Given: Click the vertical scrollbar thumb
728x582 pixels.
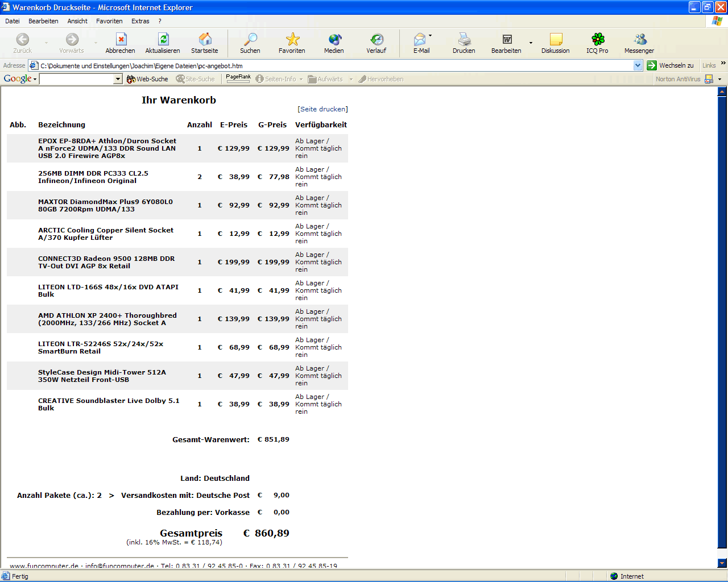Looking at the screenshot, I should point(722,321).
